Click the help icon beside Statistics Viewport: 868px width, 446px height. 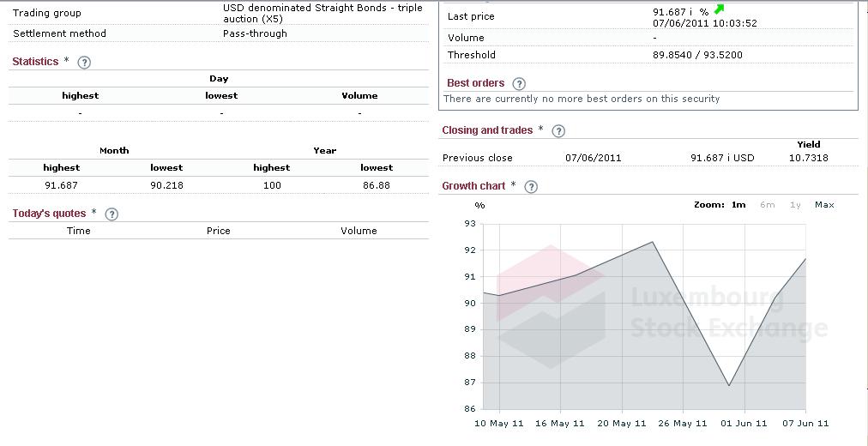point(84,62)
